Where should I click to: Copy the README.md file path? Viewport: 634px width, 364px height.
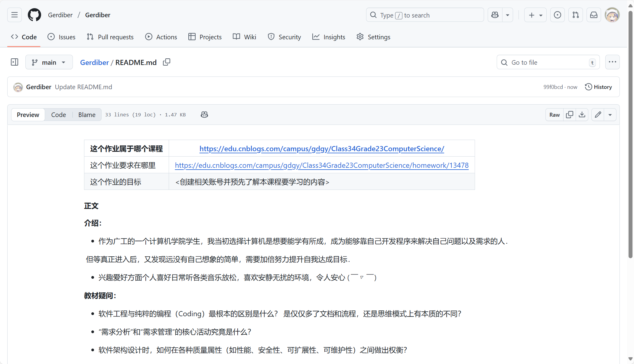[x=167, y=62]
